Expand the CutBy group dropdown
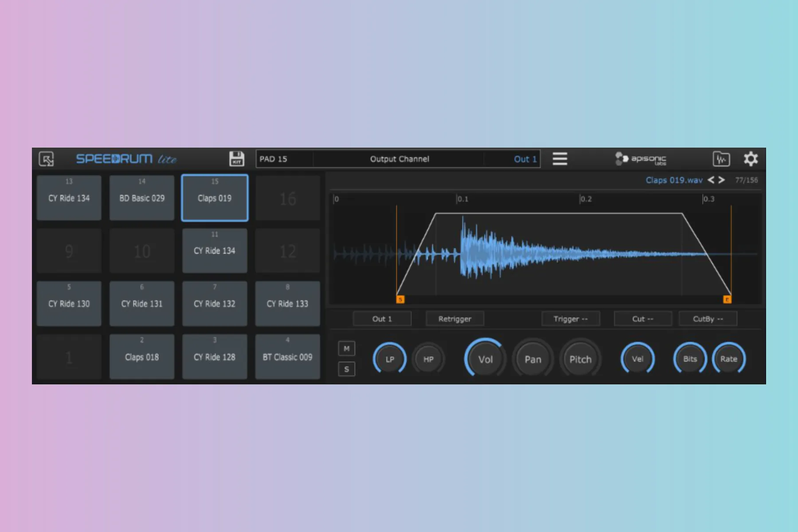This screenshot has height=532, width=798. coord(708,319)
